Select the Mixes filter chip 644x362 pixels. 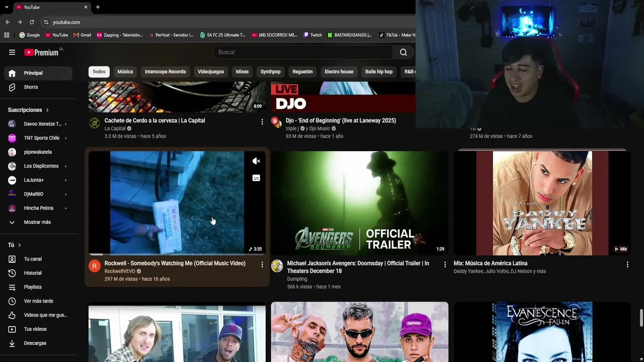(242, 71)
